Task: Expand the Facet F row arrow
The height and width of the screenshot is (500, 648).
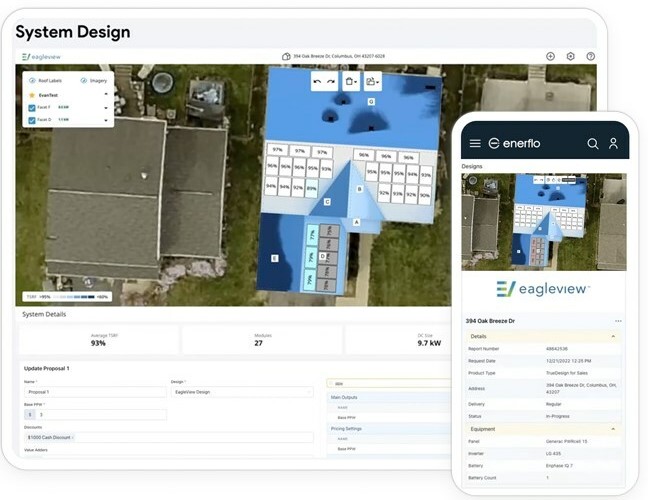Action: pos(106,108)
